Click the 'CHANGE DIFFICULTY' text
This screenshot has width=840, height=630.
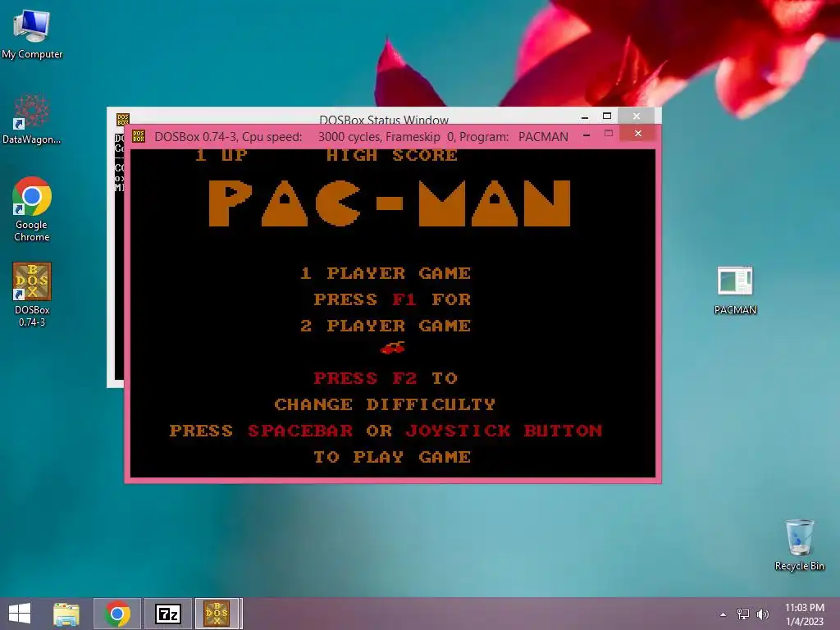coord(386,404)
